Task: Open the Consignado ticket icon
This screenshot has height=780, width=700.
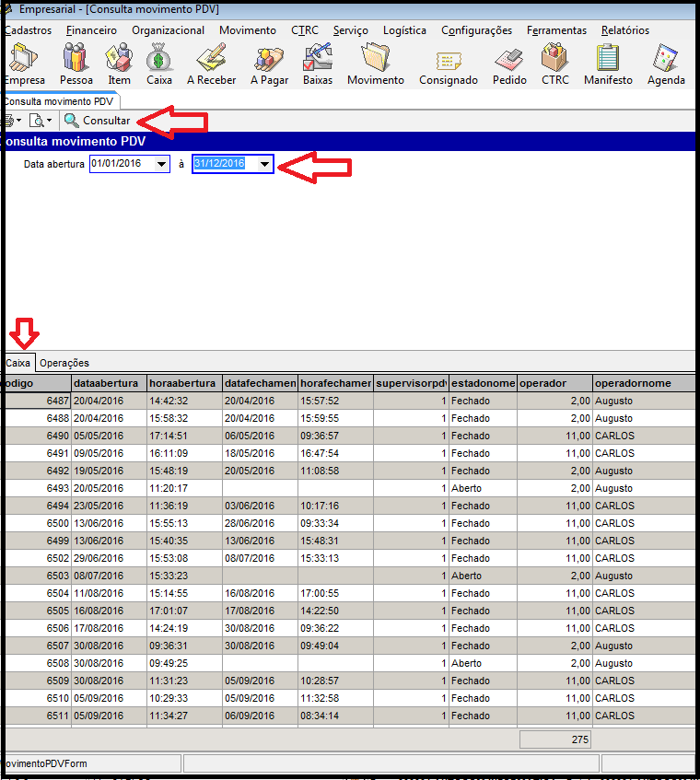Action: (x=448, y=60)
